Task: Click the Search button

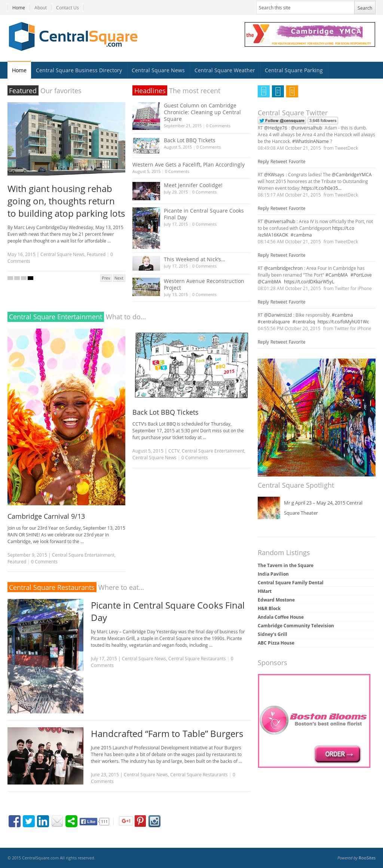Action: [365, 8]
